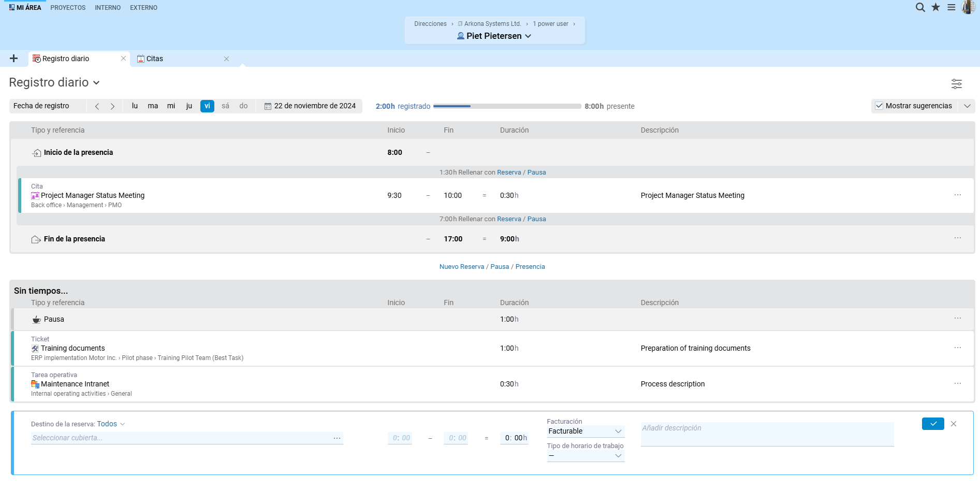Go to next day arrow
This screenshot has height=489, width=980.
112,106
